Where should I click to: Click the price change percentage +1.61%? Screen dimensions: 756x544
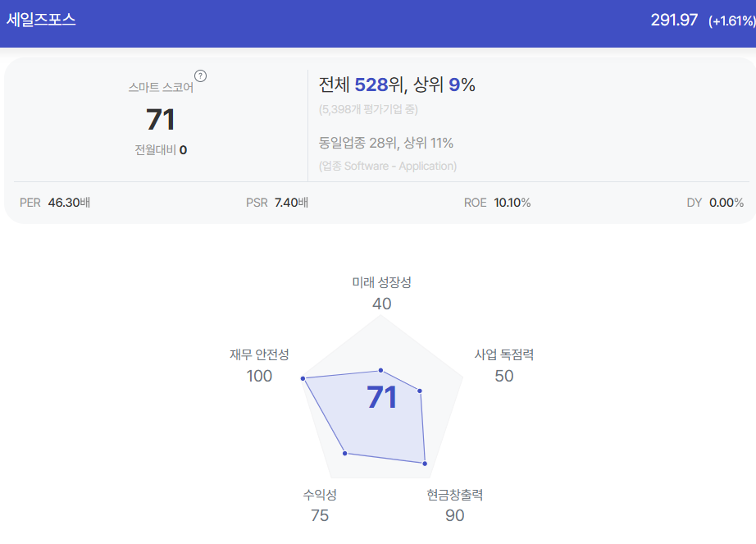pos(732,21)
